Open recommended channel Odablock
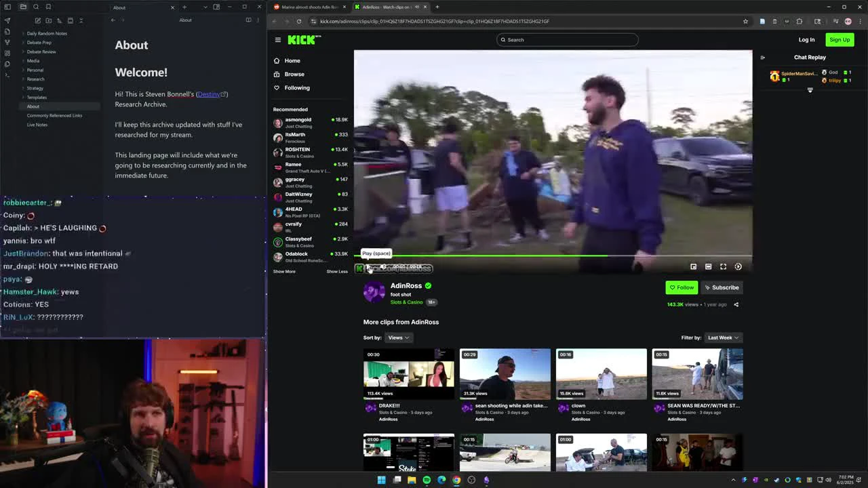This screenshot has height=488, width=868. click(311, 257)
